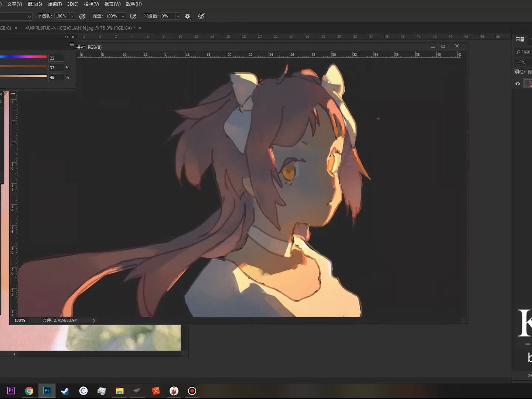Image resolution: width=532 pixels, height=399 pixels.
Task: Minimize the floating 提神 document window
Action: coord(433,47)
